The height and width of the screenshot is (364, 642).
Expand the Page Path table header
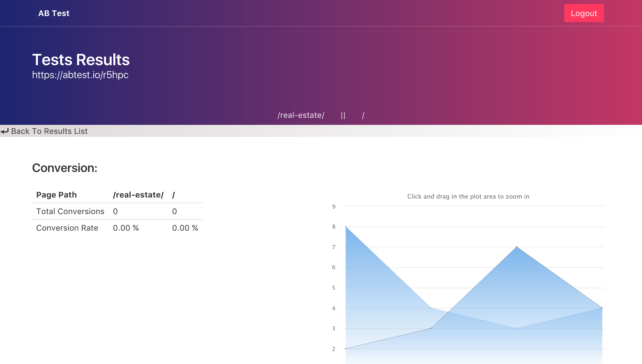[56, 195]
